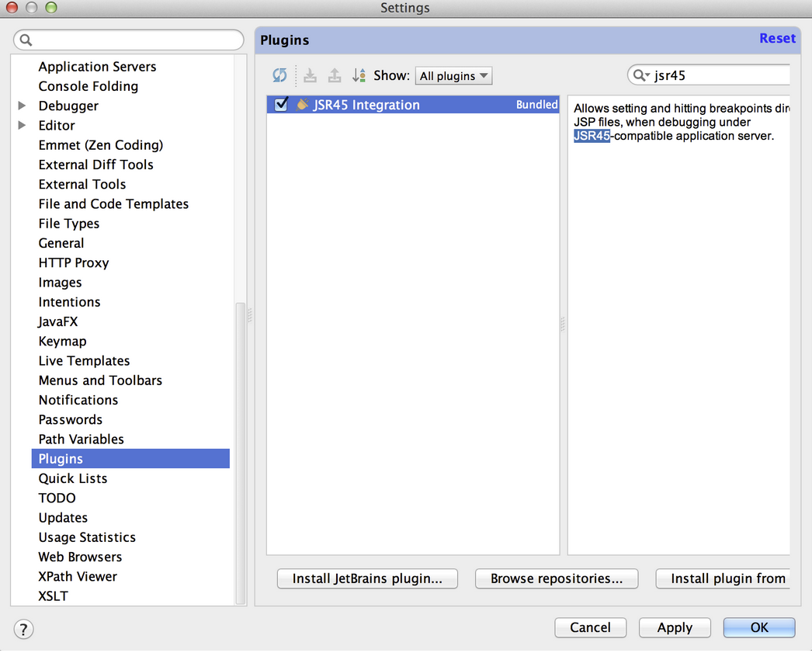Open Quick Lists settings
Screen dimensions: 812x653
73,478
